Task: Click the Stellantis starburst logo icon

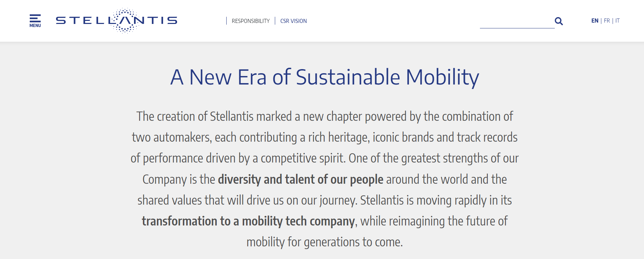Action: (x=125, y=20)
